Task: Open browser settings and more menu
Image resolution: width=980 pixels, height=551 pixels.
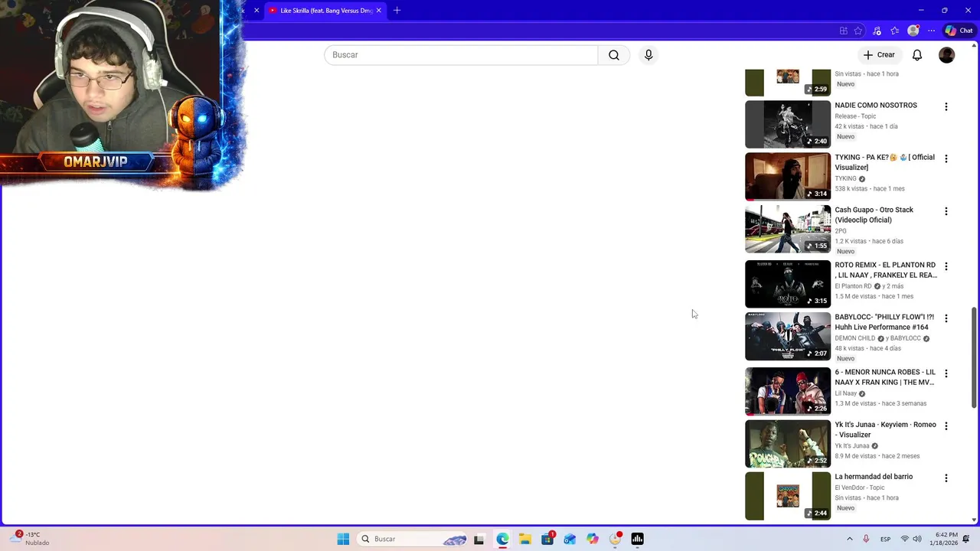Action: coord(931,31)
